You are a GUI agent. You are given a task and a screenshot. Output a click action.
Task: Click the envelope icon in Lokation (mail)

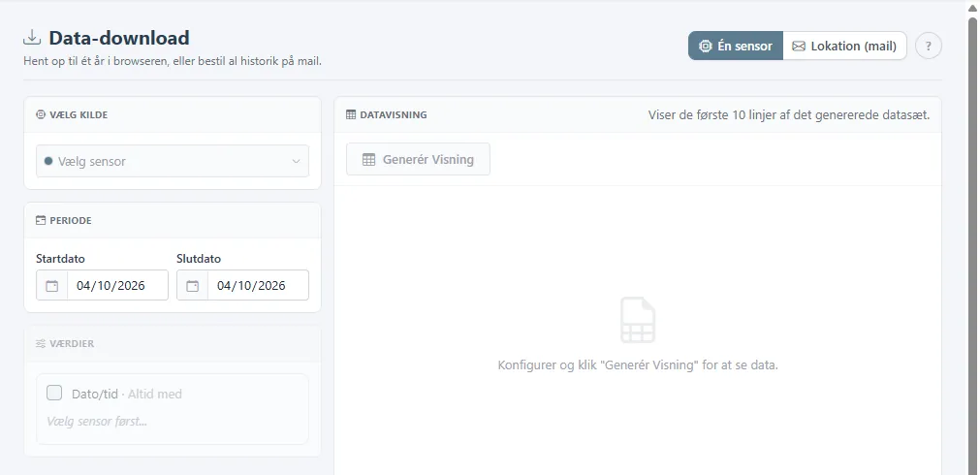coord(798,47)
